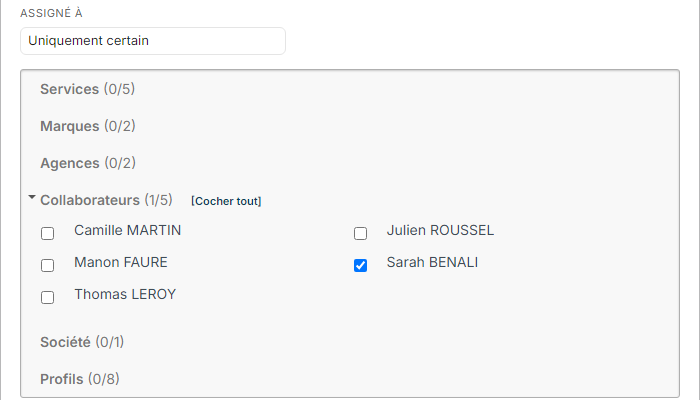Select the Thomas LEROY checkbox
This screenshot has height=400, width=700.
[47, 297]
